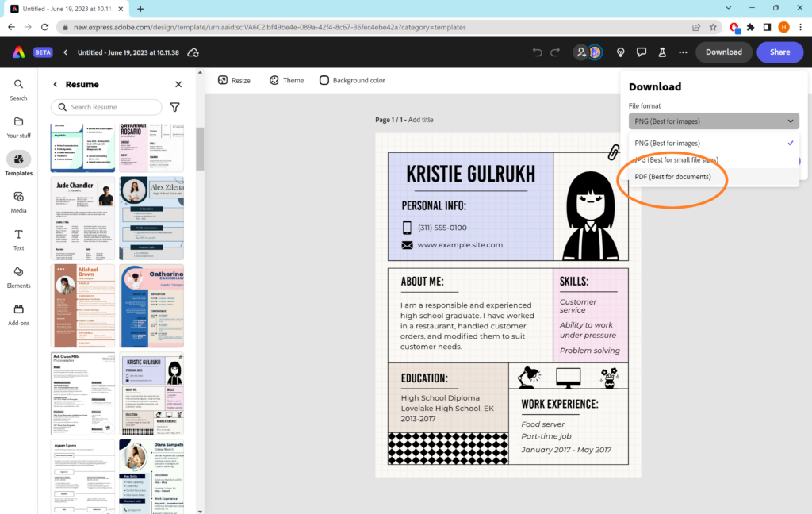Screen dimensions: 812x514
Task: Click the BETA badge
Action: pos(43,52)
